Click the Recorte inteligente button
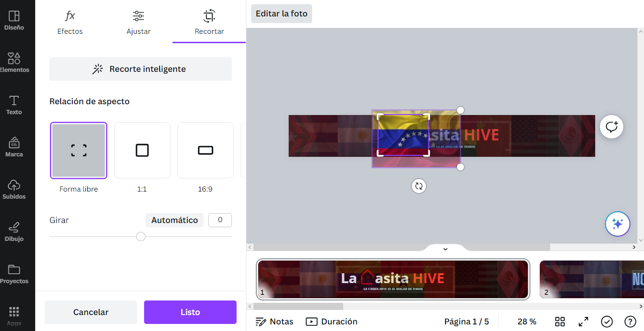This screenshot has height=331, width=644. (x=140, y=69)
